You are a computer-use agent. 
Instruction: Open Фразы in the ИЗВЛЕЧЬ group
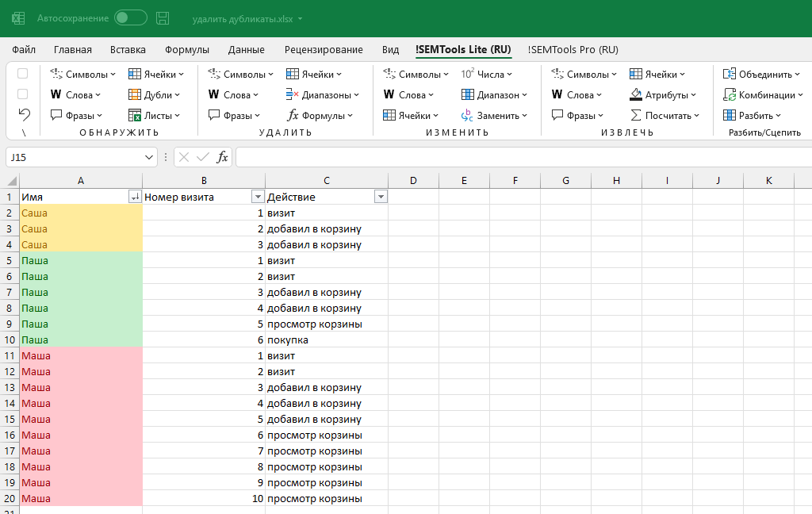coord(578,116)
